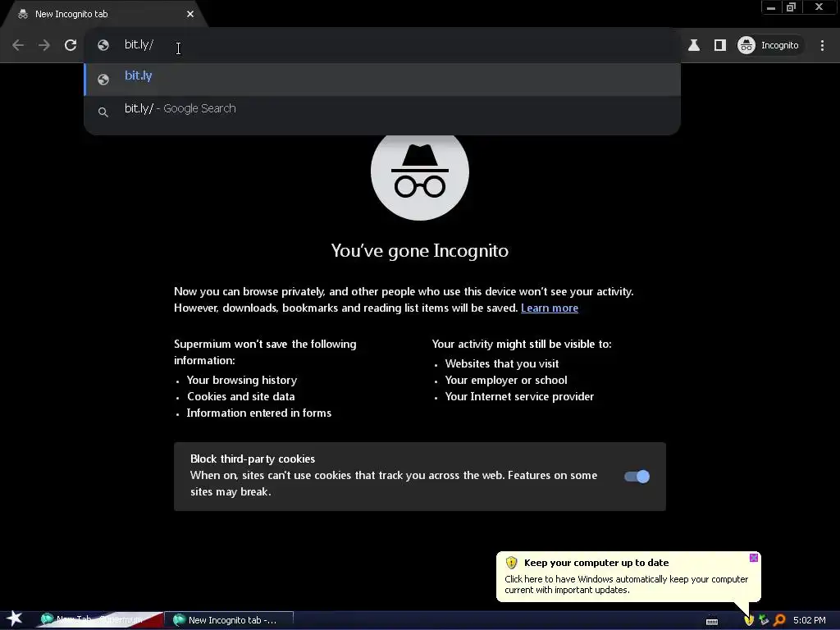Switch to New Incognito tab taskbar item
The image size is (840, 630).
point(230,620)
